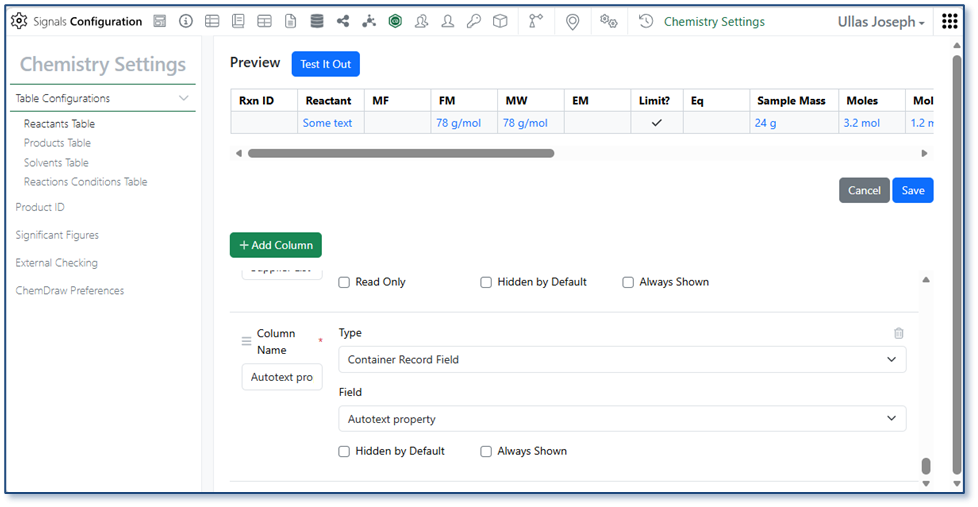Click the column list scrollbar thumb

926,466
